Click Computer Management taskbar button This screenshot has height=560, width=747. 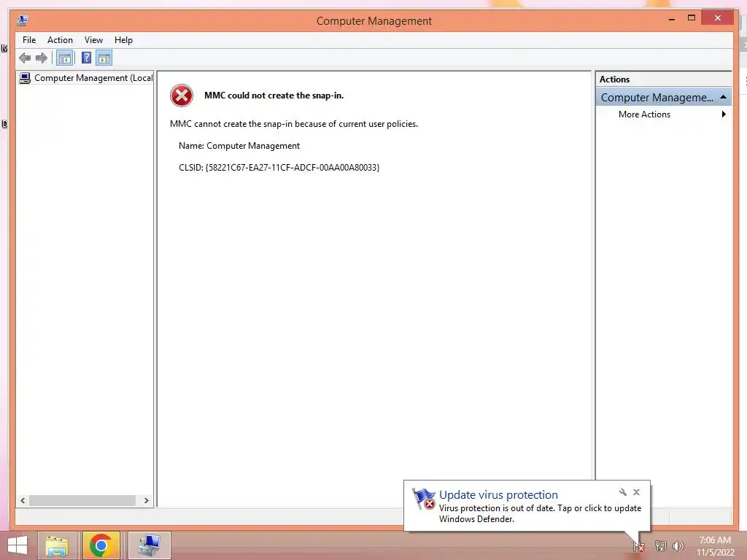click(x=149, y=545)
